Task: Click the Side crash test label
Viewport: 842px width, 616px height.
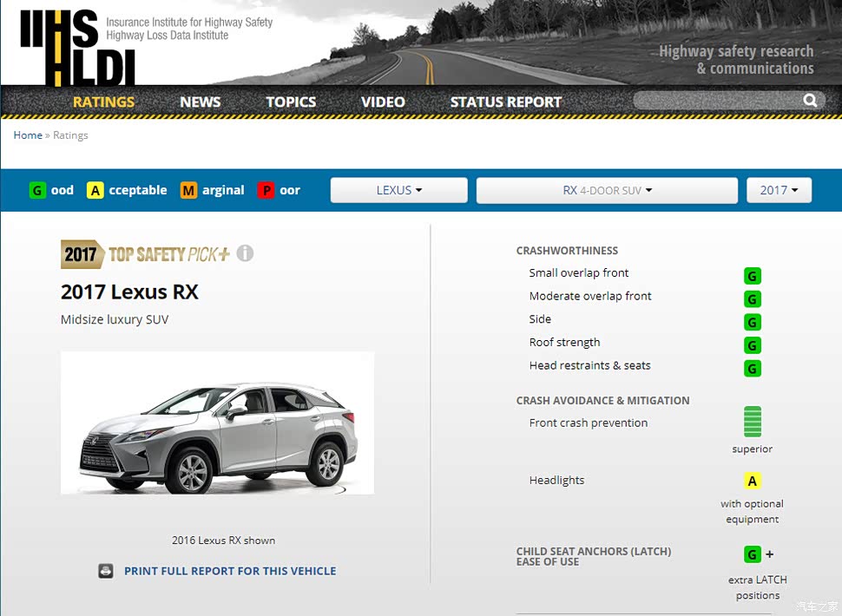Action: (x=540, y=318)
